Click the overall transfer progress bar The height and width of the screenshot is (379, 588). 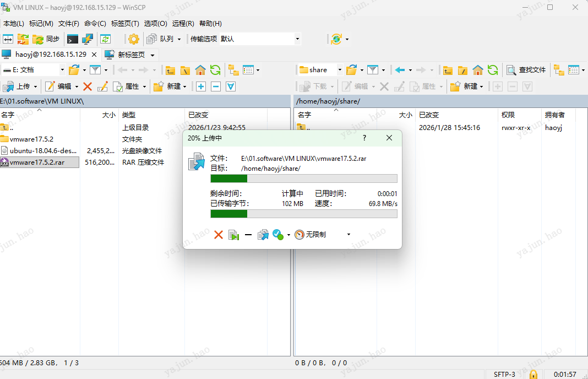coord(304,214)
